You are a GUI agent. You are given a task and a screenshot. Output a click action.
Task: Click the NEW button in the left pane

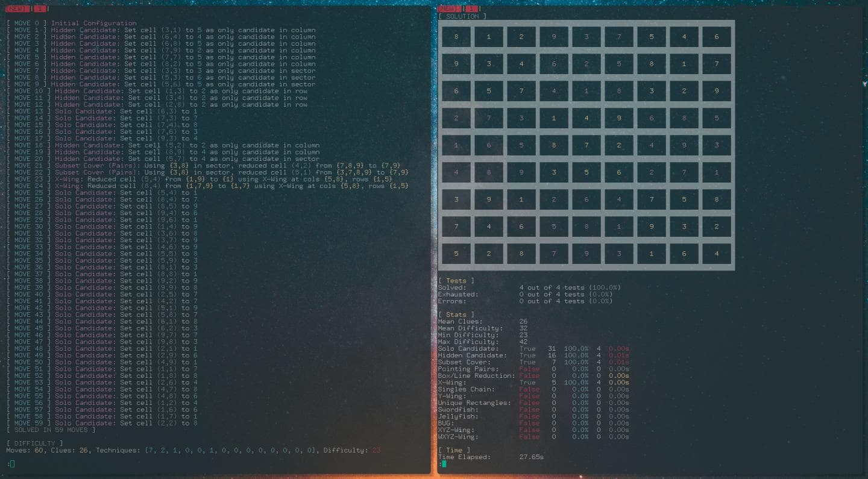coord(17,9)
